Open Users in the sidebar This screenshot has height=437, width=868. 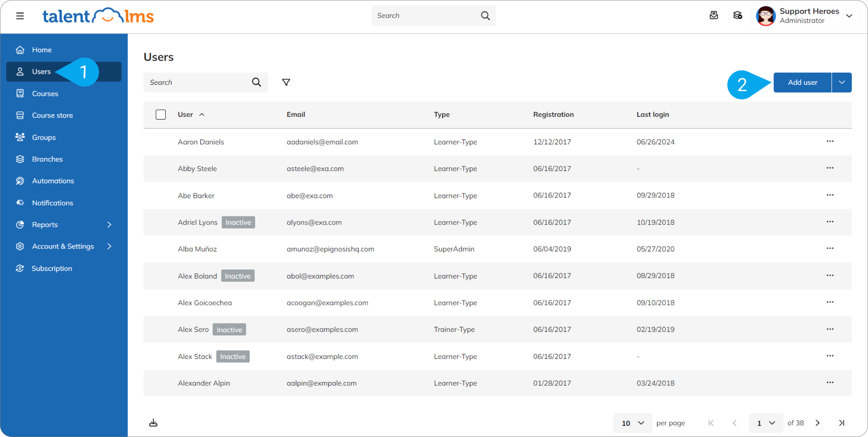point(64,72)
